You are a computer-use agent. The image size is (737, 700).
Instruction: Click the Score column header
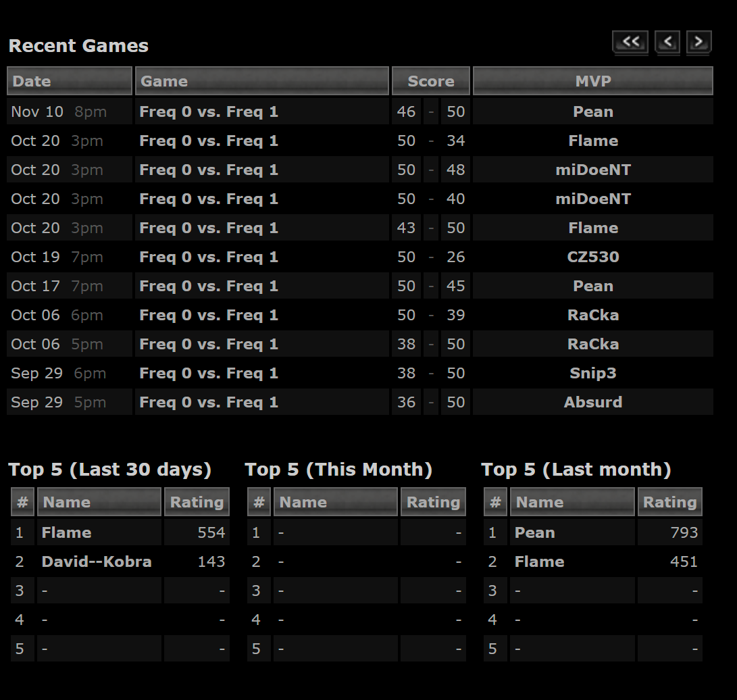pos(430,81)
